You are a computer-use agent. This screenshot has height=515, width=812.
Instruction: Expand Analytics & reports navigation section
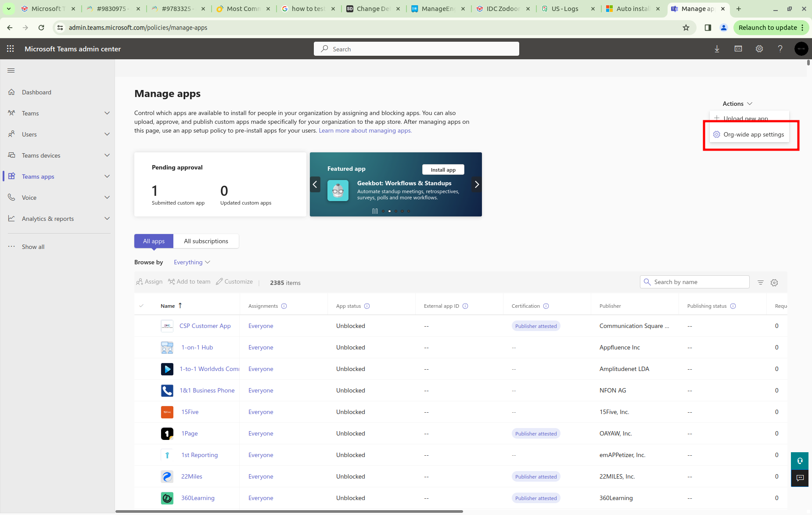(x=107, y=219)
